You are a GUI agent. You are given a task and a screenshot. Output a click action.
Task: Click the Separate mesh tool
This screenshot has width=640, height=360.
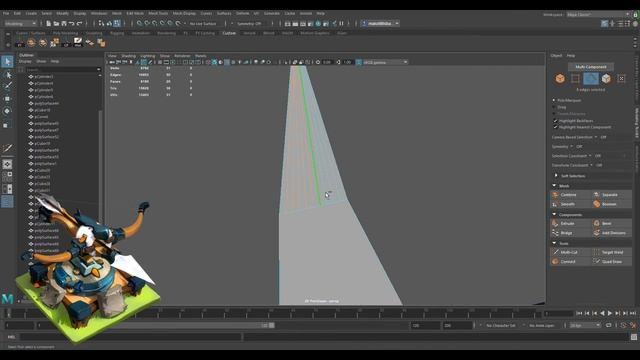(611, 195)
